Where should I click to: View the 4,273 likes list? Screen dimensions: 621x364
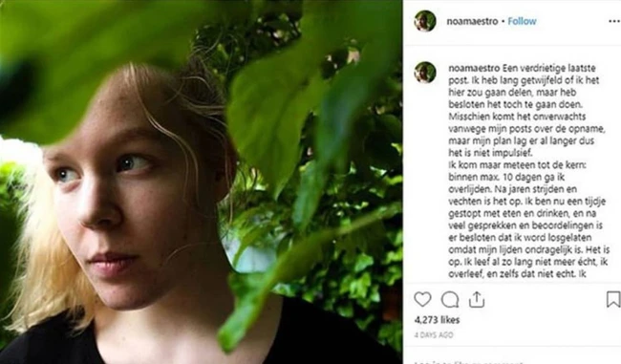[437, 320]
